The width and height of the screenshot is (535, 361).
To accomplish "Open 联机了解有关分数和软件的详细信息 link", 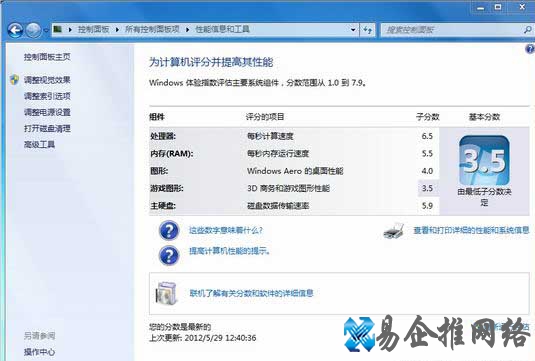I will (251, 293).
